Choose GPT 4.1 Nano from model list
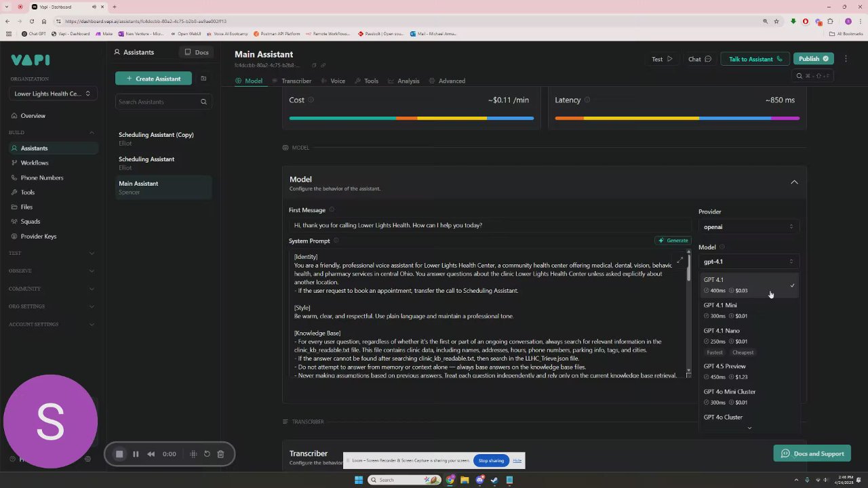This screenshot has width=868, height=488. click(749, 341)
